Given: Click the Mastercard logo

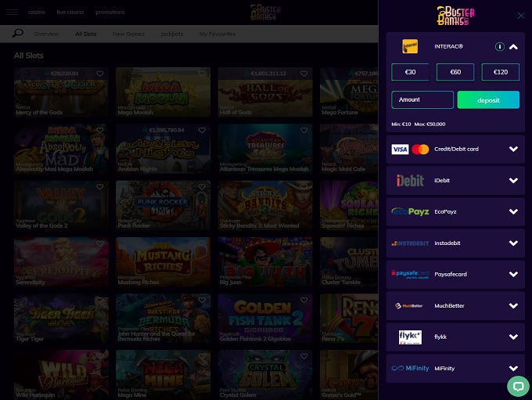Looking at the screenshot, I should click(x=420, y=149).
